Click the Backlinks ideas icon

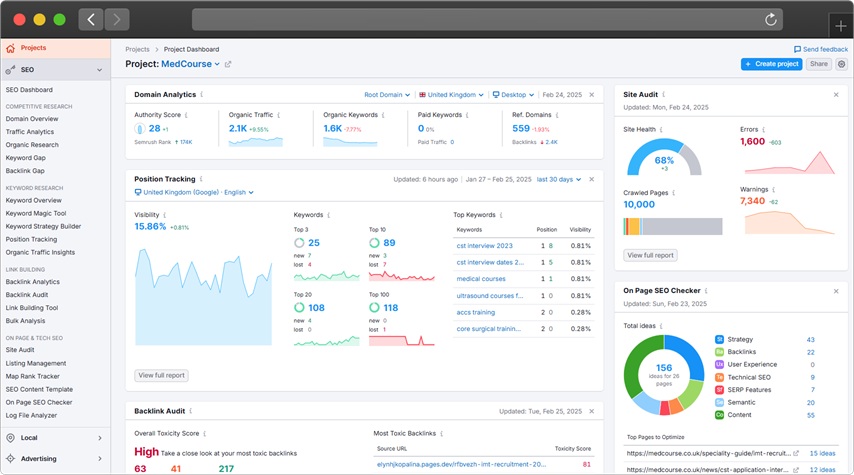tap(719, 352)
